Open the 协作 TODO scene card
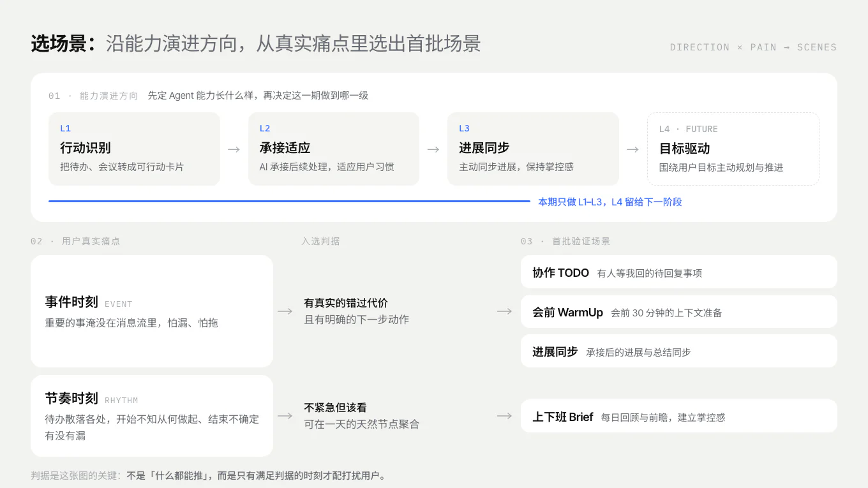 click(x=679, y=272)
